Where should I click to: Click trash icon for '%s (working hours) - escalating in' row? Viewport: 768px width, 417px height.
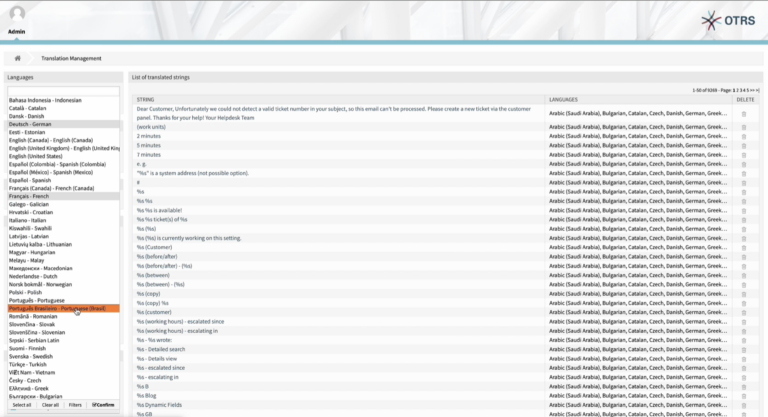744,331
